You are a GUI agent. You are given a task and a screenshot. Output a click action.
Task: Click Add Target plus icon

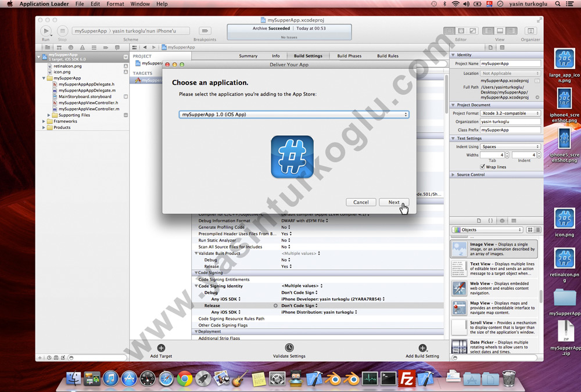point(161,348)
